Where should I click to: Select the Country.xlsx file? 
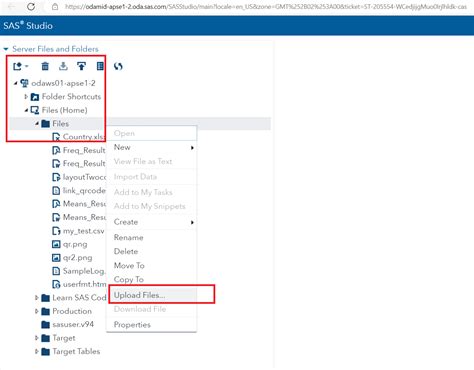pyautogui.click(x=79, y=137)
